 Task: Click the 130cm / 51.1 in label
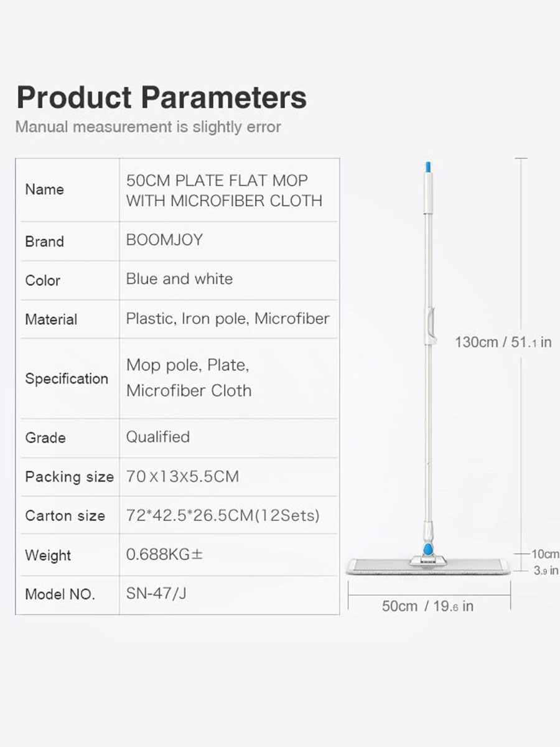click(503, 342)
